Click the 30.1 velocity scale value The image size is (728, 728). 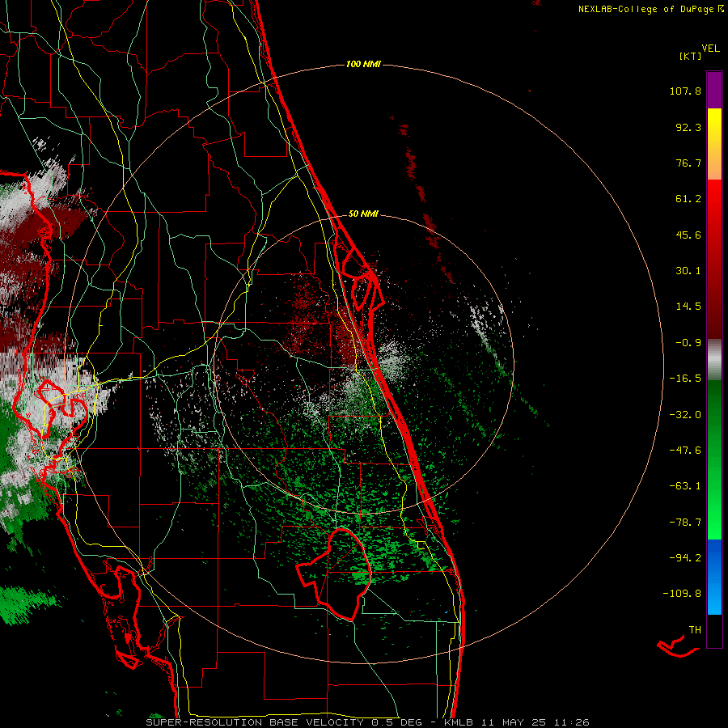688,271
